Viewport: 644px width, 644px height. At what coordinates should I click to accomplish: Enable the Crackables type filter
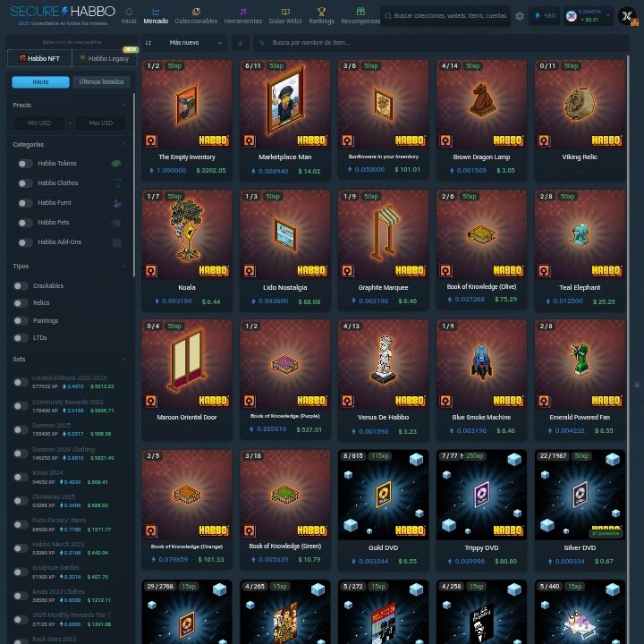[x=21, y=286]
